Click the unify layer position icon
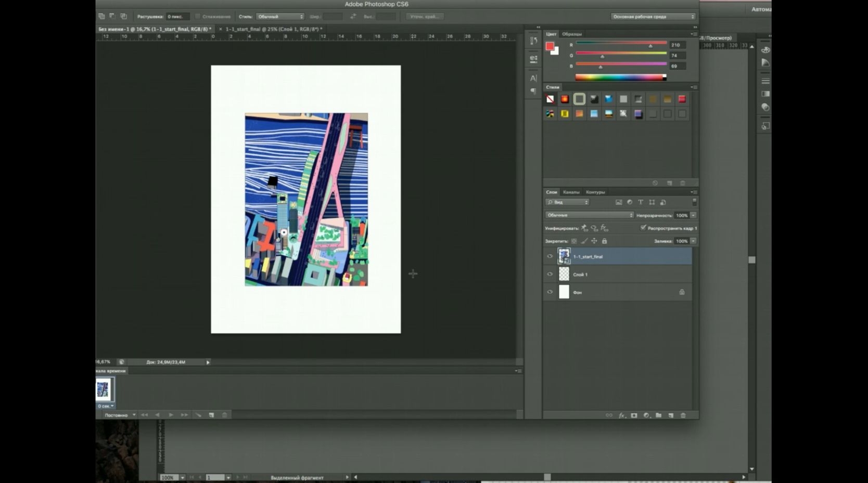868x483 pixels. coord(584,228)
